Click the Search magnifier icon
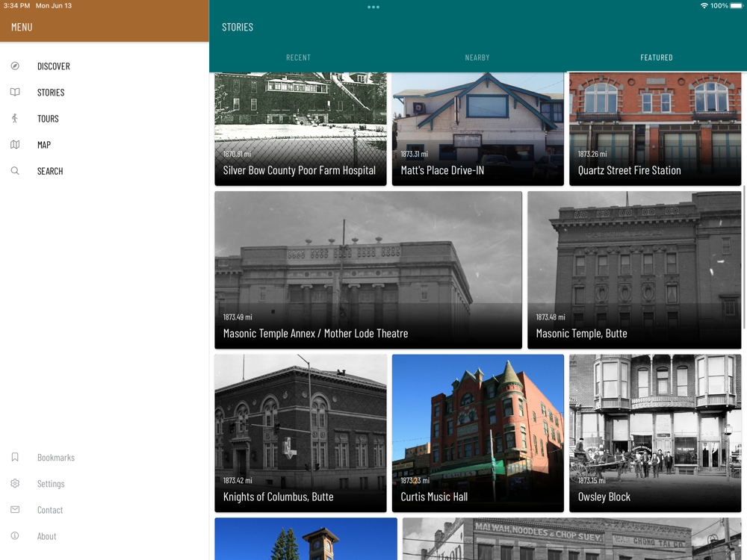747x560 pixels. pos(15,170)
